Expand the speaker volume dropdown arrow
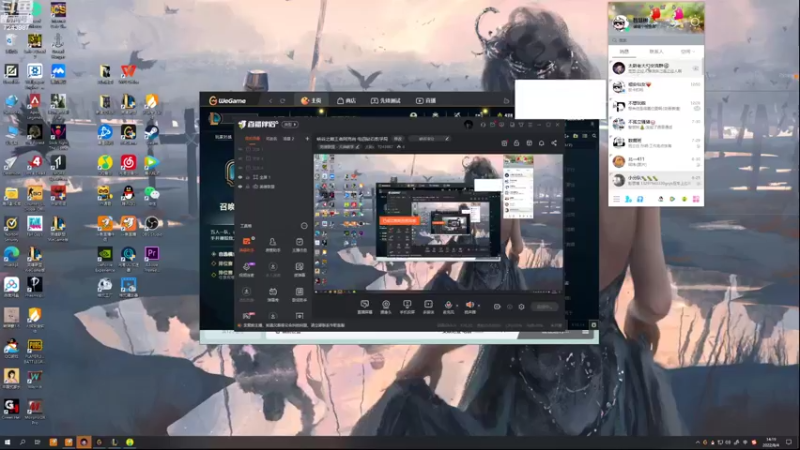The image size is (800, 450). click(478, 305)
